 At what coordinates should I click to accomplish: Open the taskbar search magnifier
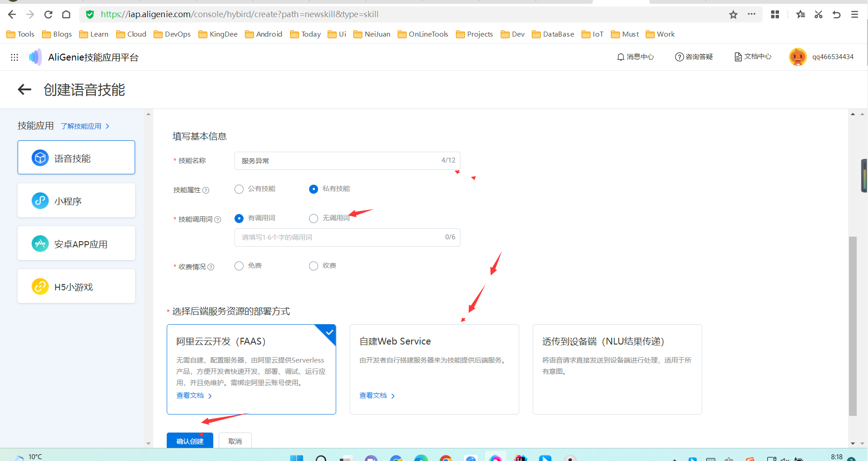tap(321, 458)
